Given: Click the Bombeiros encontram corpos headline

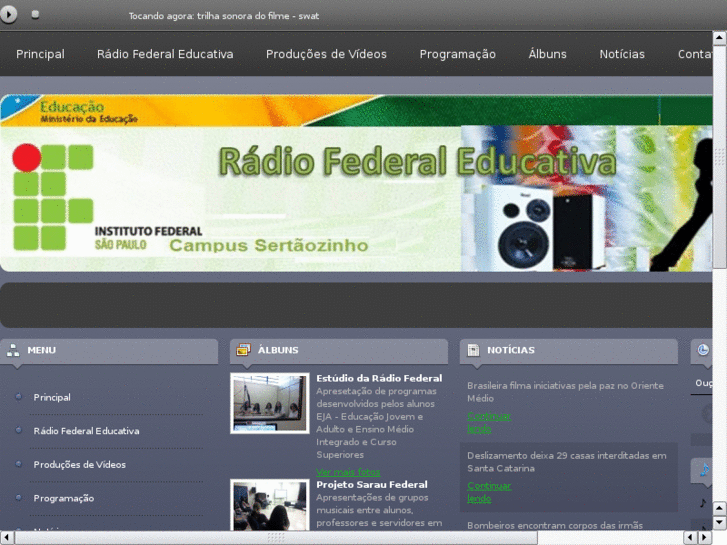Looking at the screenshot, I should coord(555,526).
